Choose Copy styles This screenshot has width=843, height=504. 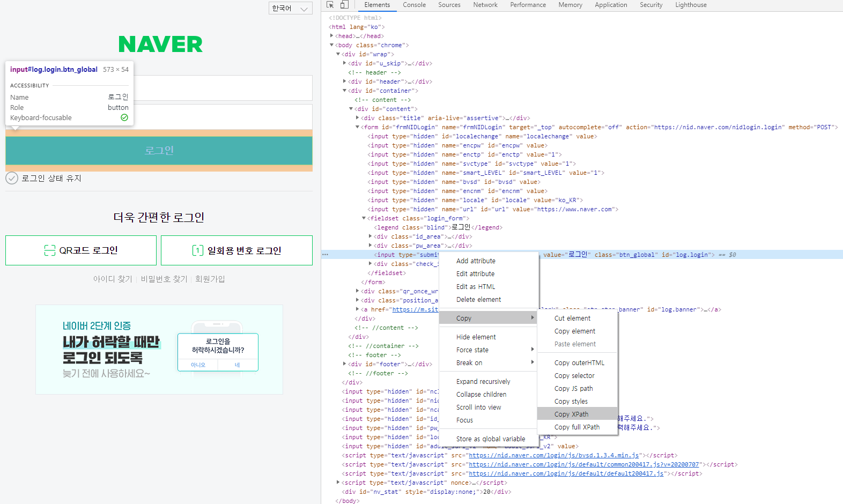click(578, 402)
